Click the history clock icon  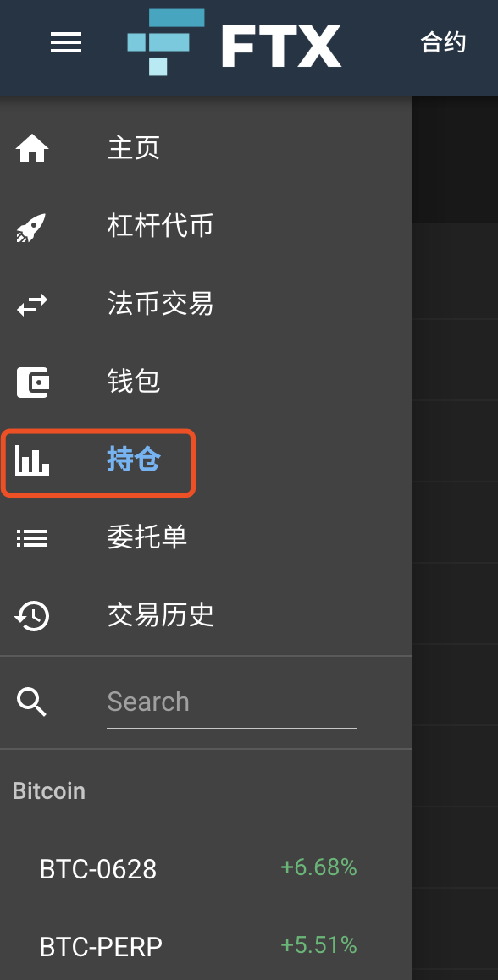(x=32, y=616)
